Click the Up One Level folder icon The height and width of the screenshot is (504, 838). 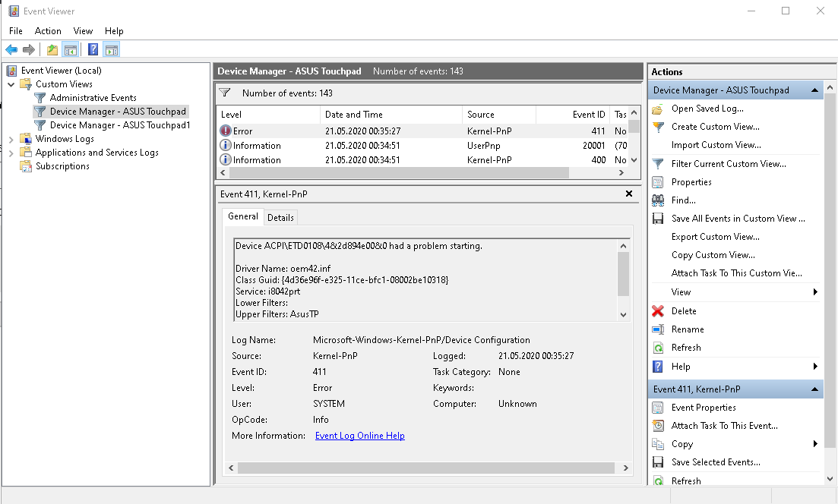click(x=52, y=49)
